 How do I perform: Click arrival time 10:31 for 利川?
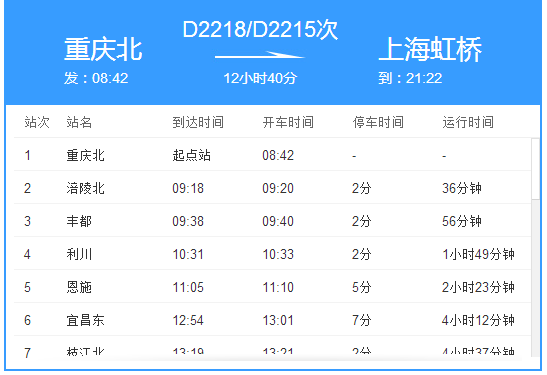[x=188, y=254]
